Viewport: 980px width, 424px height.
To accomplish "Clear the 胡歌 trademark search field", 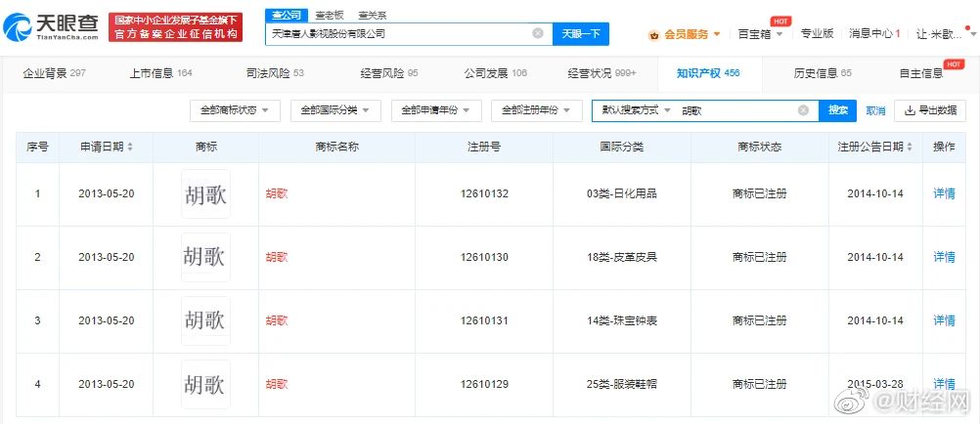I will 803,110.
